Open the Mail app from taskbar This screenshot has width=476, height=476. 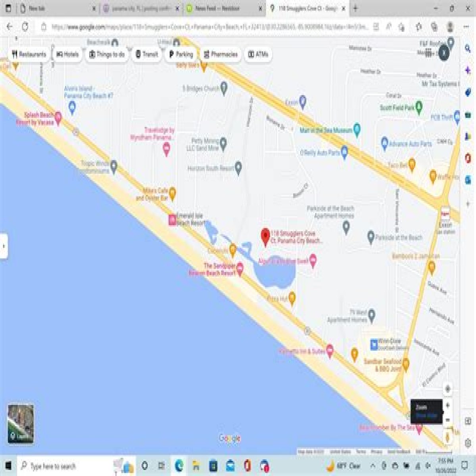230,466
